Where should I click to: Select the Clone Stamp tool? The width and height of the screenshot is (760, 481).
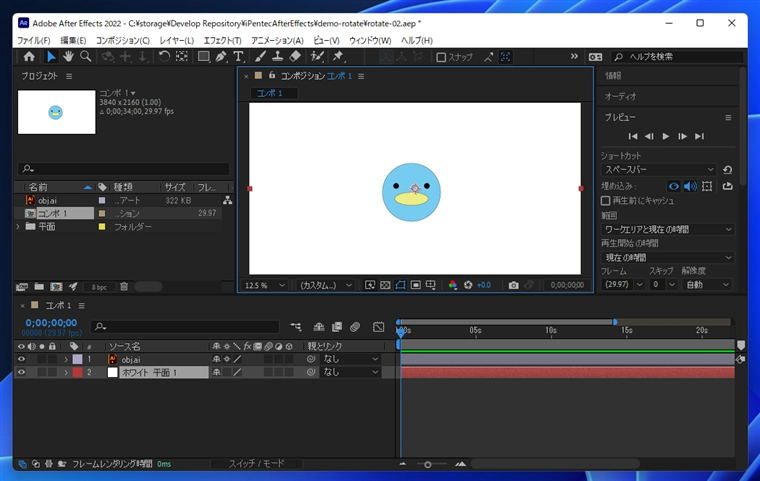pos(277,57)
